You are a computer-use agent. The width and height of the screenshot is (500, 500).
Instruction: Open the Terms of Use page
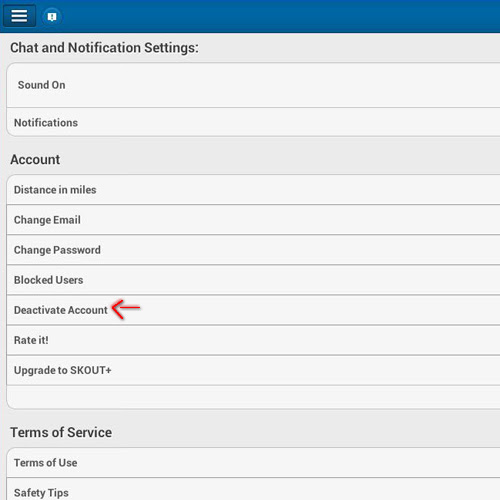(x=253, y=463)
